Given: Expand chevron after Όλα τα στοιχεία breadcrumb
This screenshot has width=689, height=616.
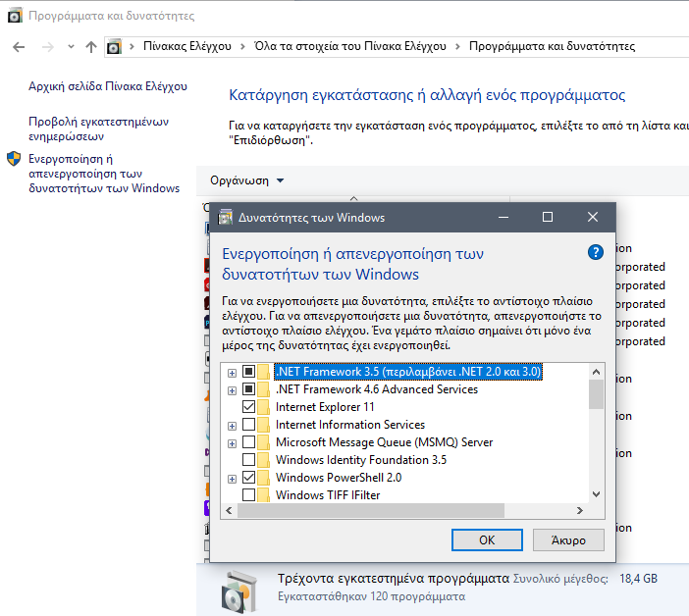Looking at the screenshot, I should (x=457, y=46).
